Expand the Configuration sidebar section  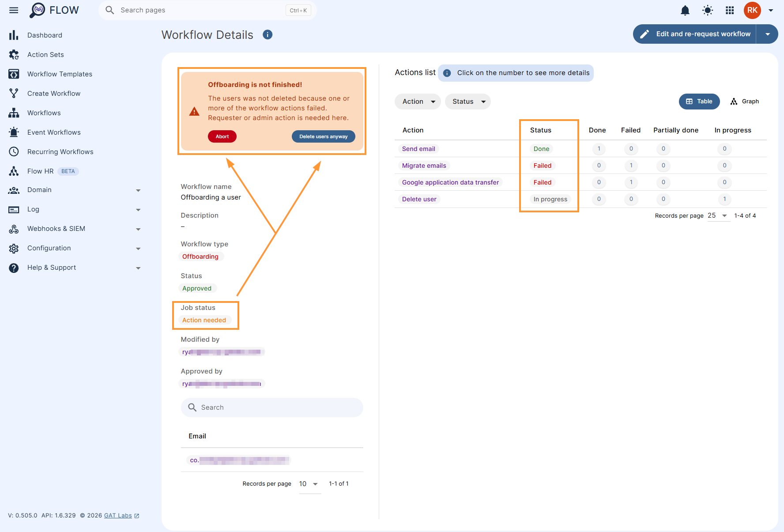[75, 248]
